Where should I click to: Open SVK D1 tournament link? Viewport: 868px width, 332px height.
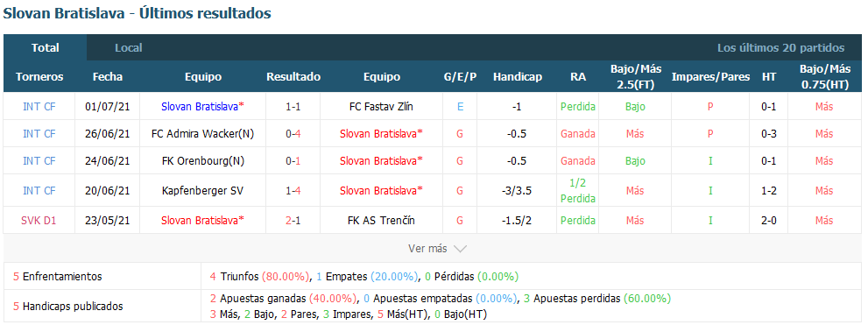[x=39, y=220]
